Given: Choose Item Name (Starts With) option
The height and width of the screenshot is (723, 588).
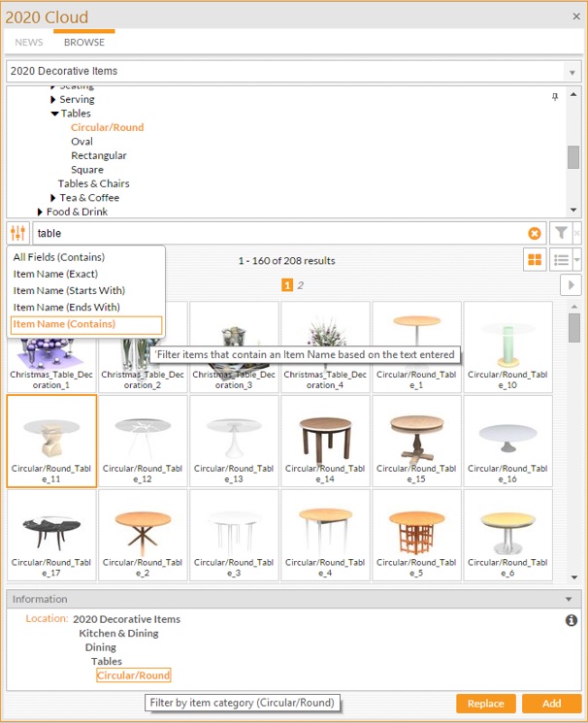Looking at the screenshot, I should [x=69, y=290].
